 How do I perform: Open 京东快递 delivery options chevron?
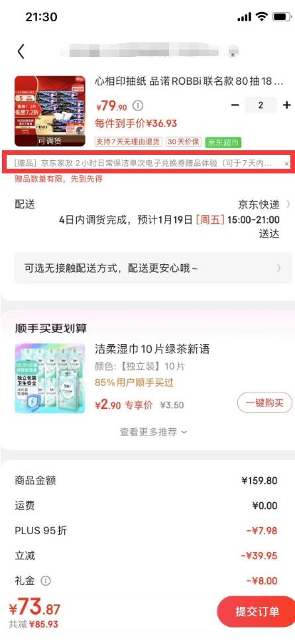(288, 204)
